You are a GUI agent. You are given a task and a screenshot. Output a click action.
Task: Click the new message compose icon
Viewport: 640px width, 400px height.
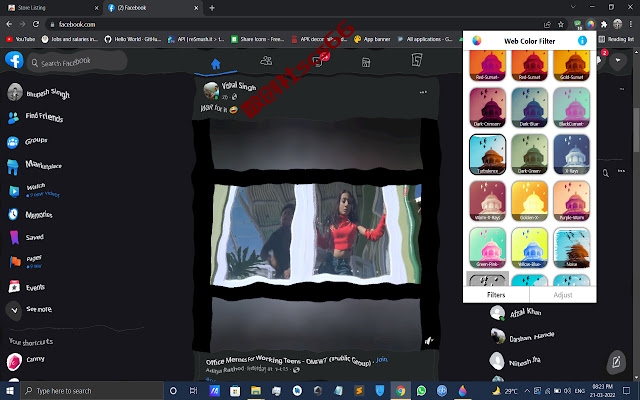[616, 362]
